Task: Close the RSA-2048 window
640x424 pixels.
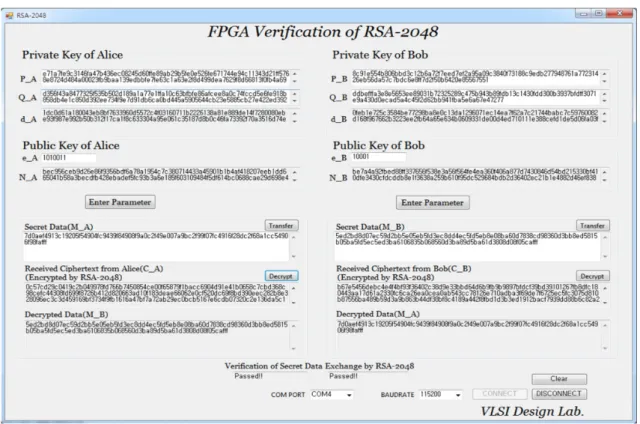Action: coord(620,13)
